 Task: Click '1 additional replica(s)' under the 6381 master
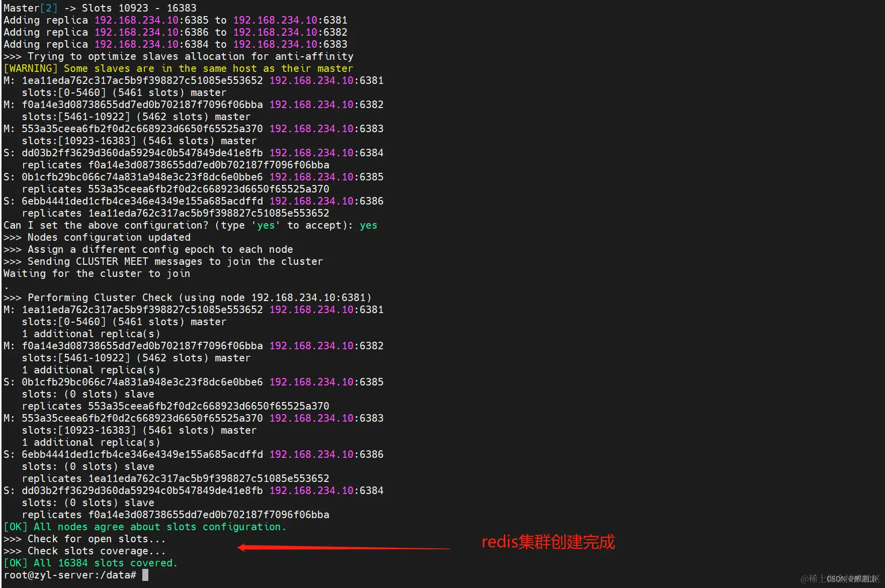click(x=91, y=334)
